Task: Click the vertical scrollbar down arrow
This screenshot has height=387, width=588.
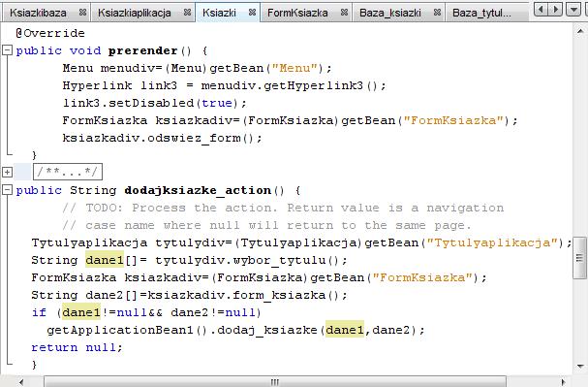Action: coord(580,366)
